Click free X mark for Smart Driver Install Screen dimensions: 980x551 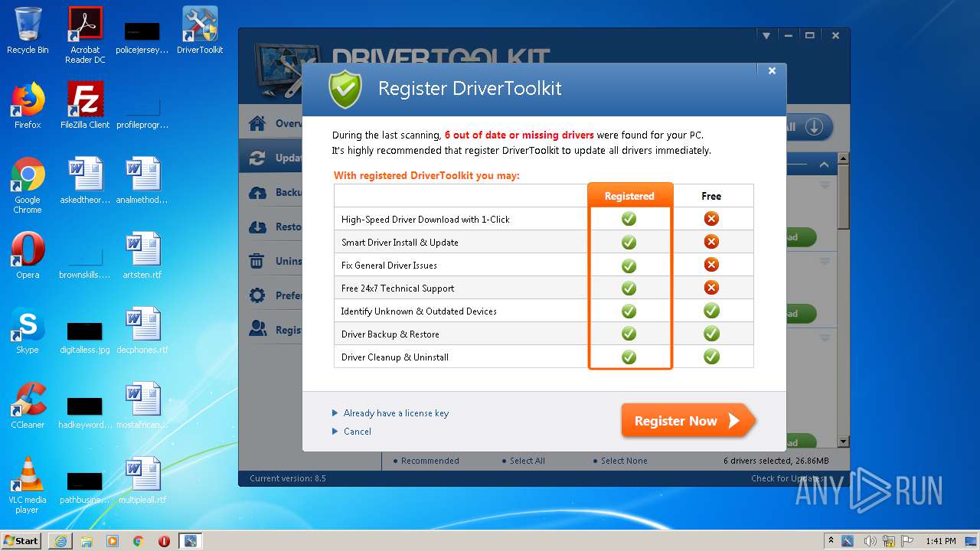click(711, 242)
